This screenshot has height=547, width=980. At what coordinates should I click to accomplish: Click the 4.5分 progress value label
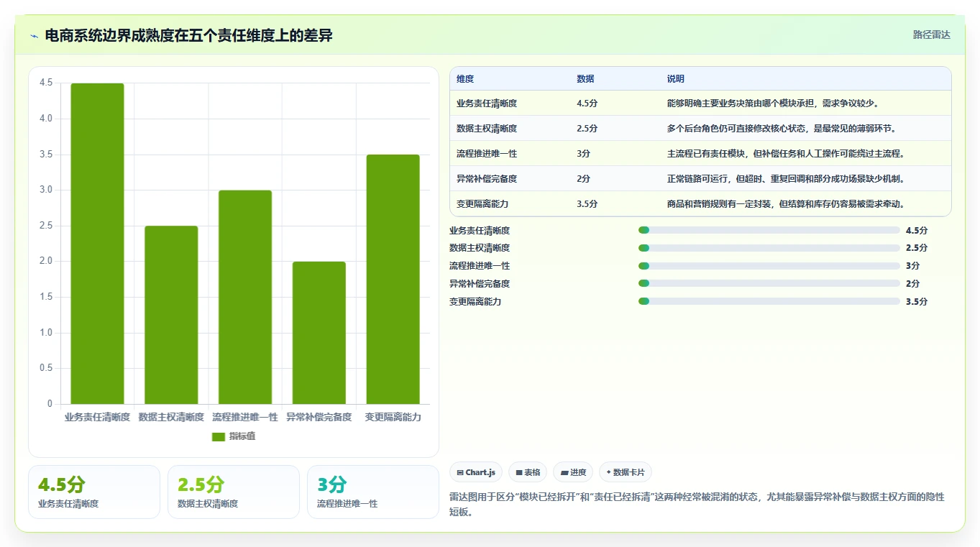pyautogui.click(x=917, y=231)
